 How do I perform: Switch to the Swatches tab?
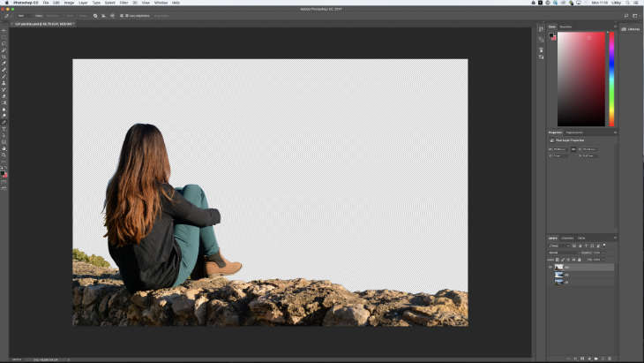click(565, 26)
